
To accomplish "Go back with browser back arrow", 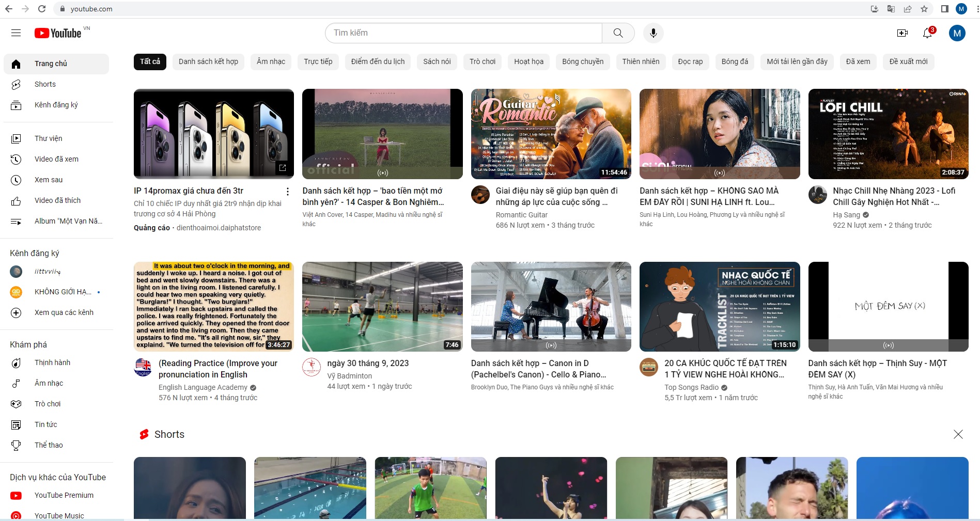I will tap(9, 9).
